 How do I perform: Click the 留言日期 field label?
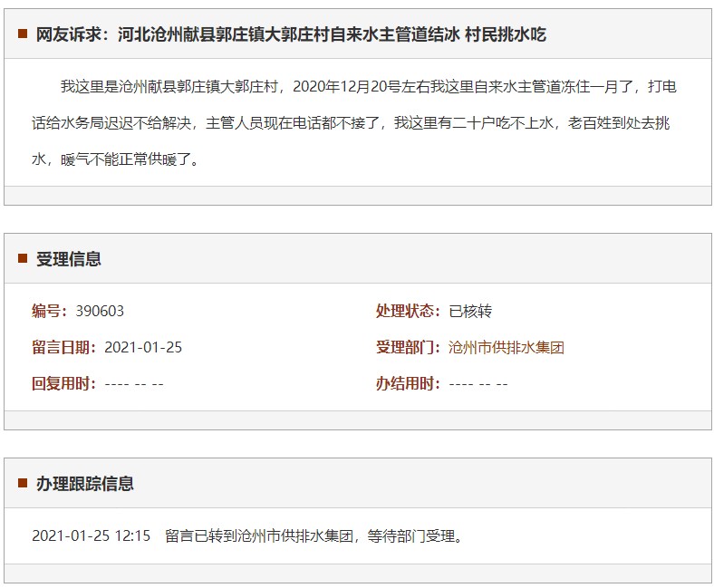(64, 347)
